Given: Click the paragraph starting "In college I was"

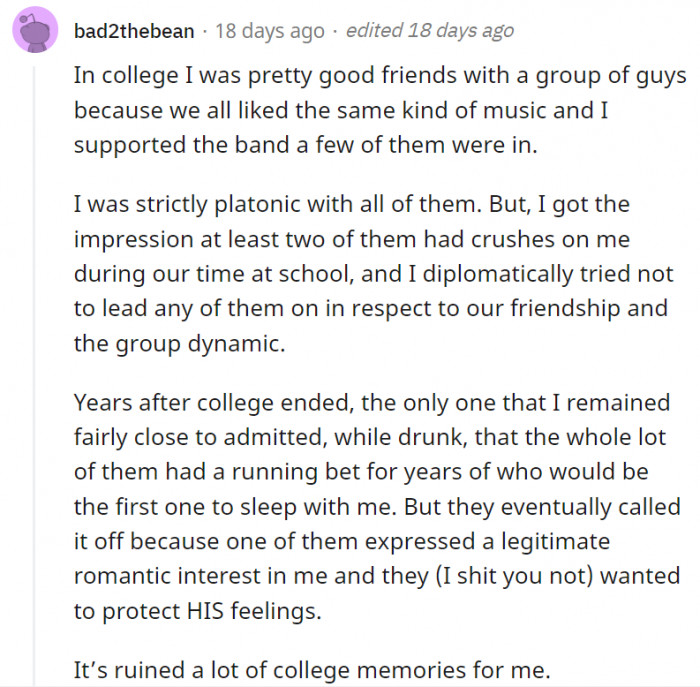Looking at the screenshot, I should [379, 110].
